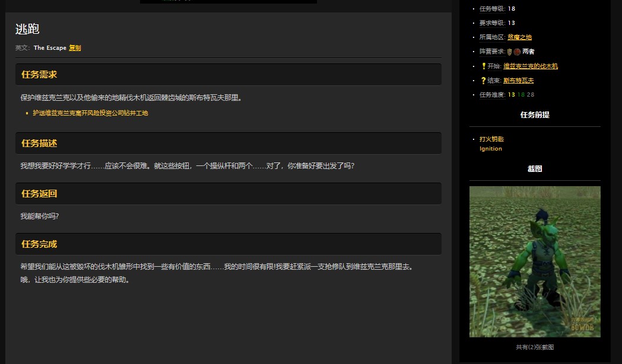The height and width of the screenshot is (364, 622).
Task: Click the 任务需求 section header
Action: point(39,75)
